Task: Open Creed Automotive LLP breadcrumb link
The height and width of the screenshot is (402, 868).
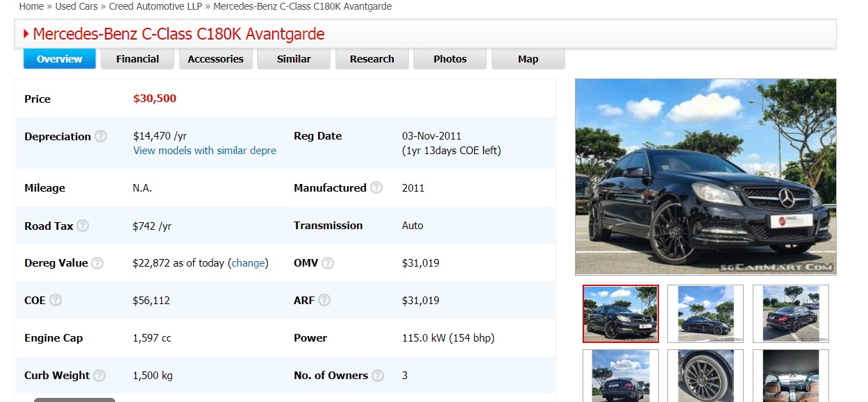Action: [156, 6]
